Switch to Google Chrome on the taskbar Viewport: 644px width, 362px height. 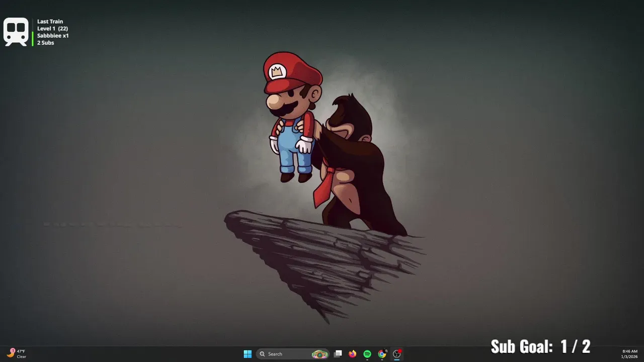coord(382,354)
